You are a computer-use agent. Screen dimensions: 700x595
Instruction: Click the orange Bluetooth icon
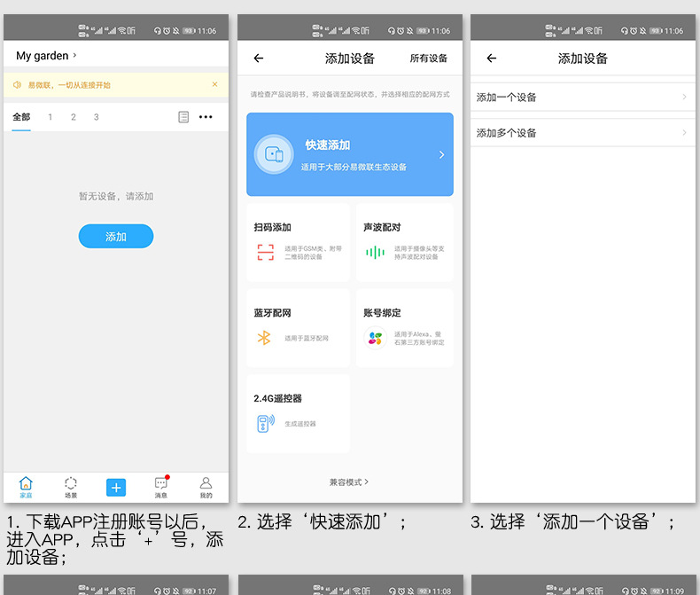(x=264, y=338)
